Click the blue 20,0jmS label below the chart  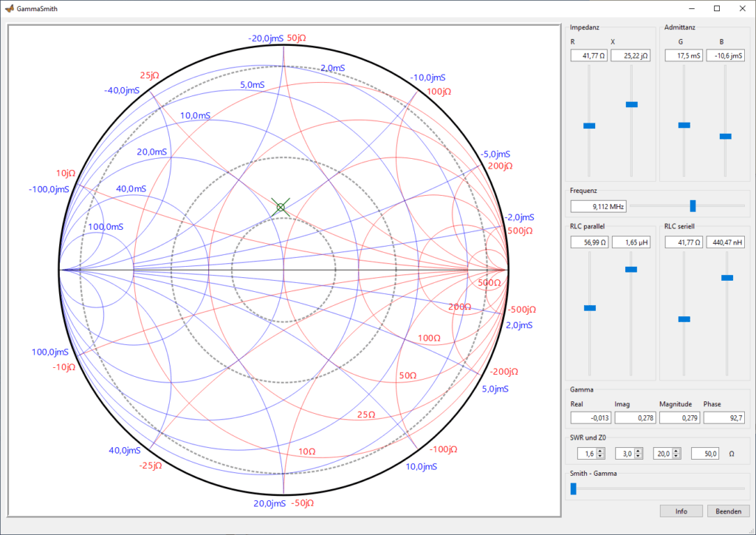(269, 504)
